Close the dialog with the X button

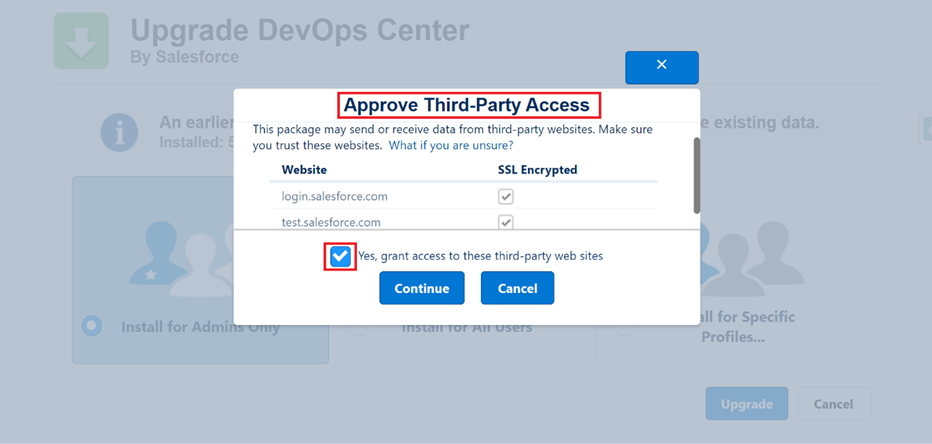662,67
